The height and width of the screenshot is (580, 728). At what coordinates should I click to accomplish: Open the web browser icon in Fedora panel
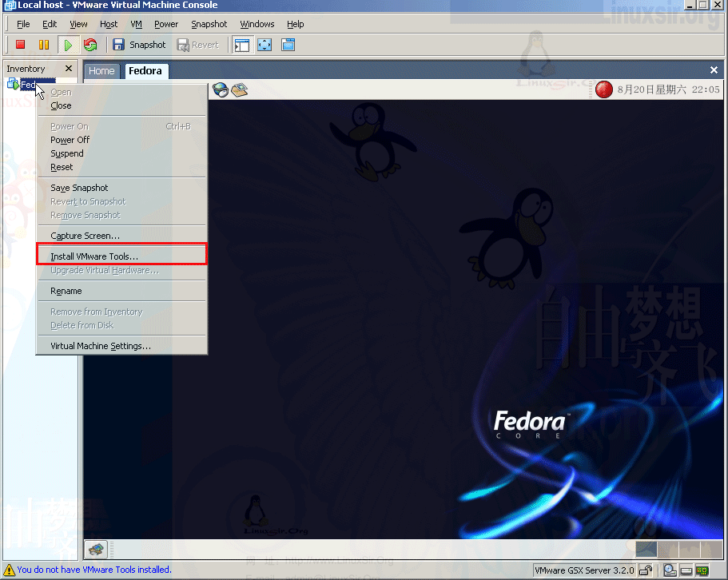221,89
